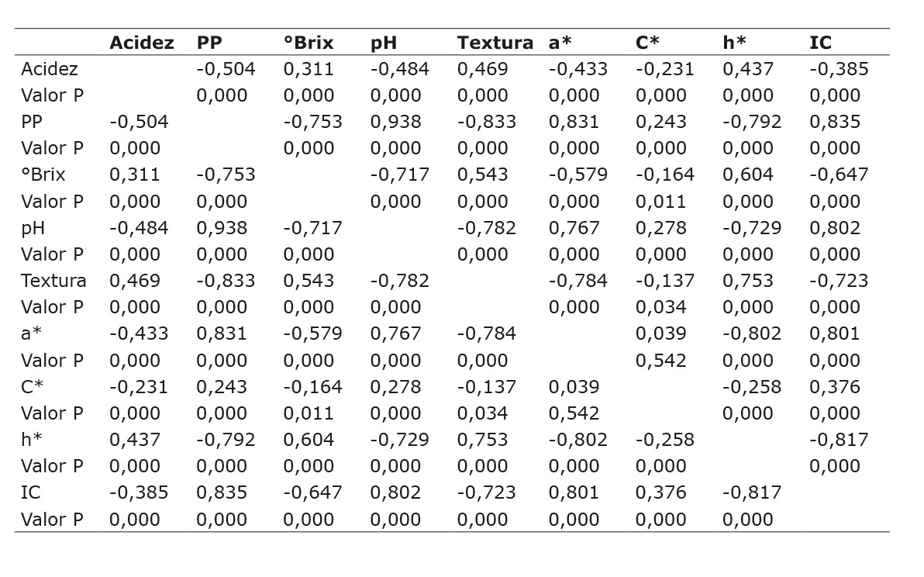
Task: Click the Textura column header
Action: [495, 43]
